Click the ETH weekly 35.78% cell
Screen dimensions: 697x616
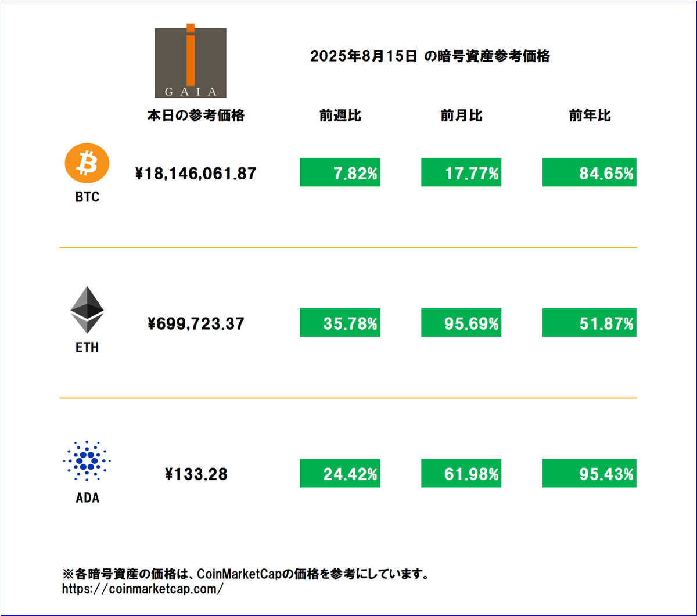click(x=340, y=322)
